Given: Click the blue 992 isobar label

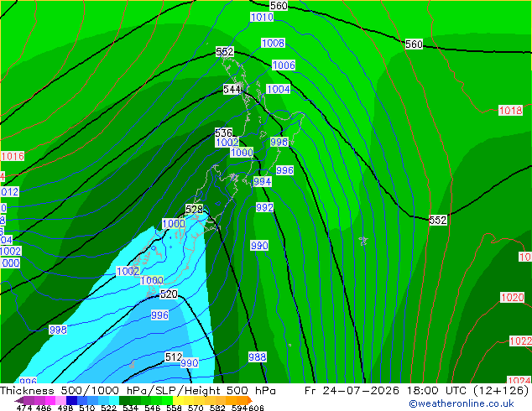Looking at the screenshot, I should tap(264, 207).
